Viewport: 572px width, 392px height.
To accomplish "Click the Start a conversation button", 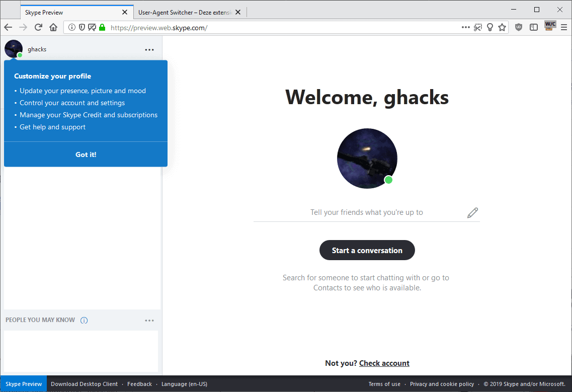I will pos(367,251).
